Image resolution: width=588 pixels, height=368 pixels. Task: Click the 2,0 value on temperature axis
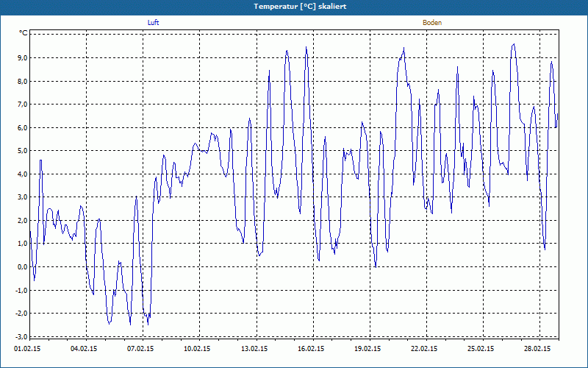click(23, 220)
